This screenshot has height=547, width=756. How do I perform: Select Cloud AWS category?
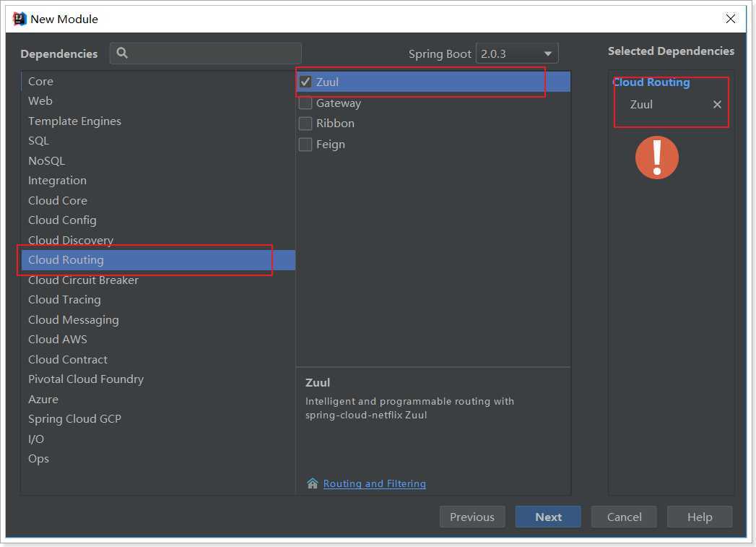click(158, 340)
